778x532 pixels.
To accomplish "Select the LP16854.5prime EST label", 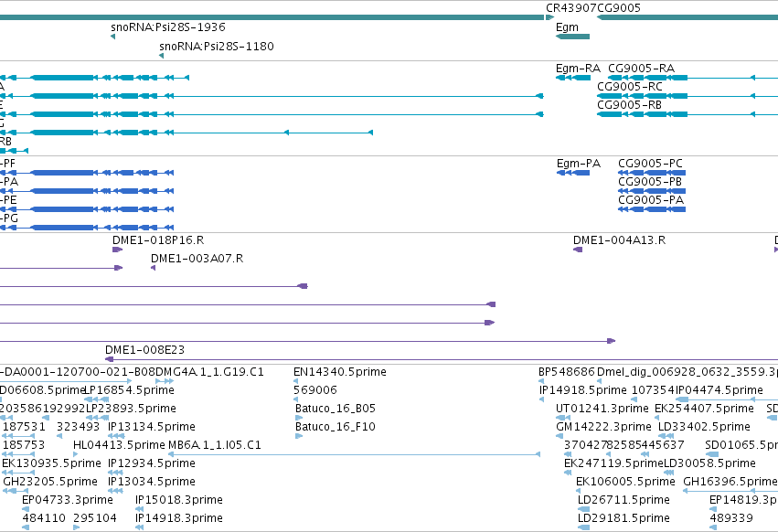I will 130,390.
